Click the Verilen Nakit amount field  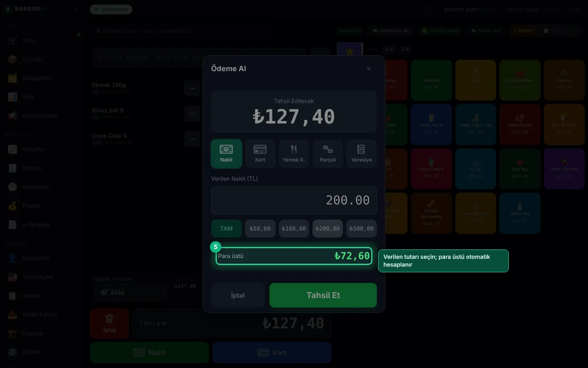point(294,200)
